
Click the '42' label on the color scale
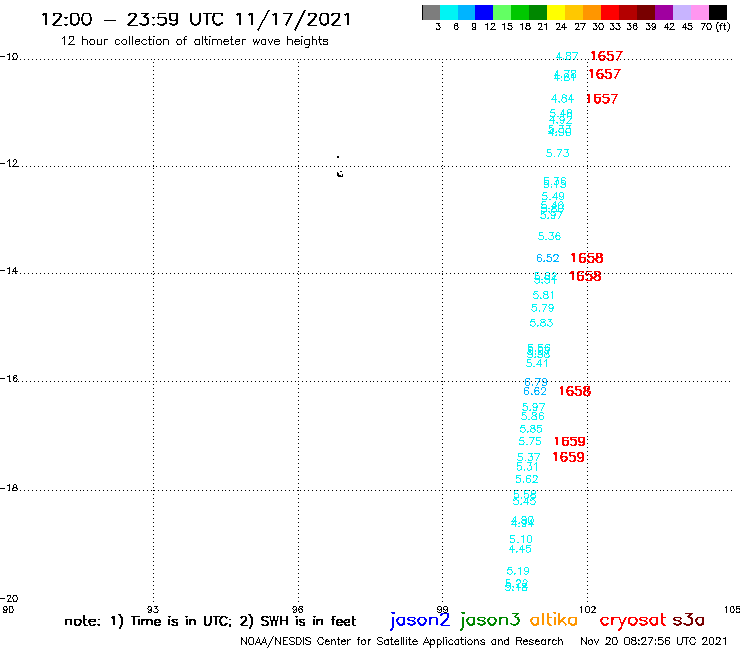point(669,26)
